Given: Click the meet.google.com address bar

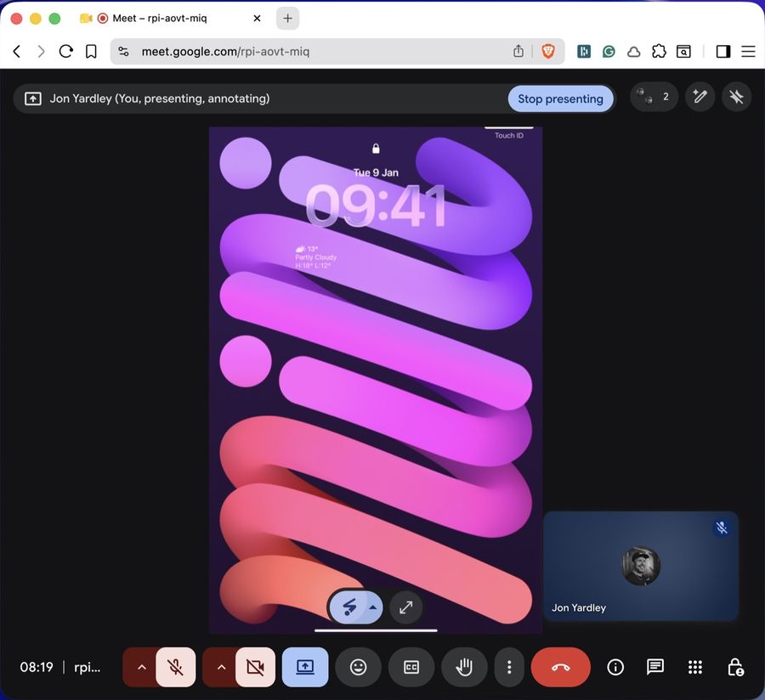Looking at the screenshot, I should 337,51.
